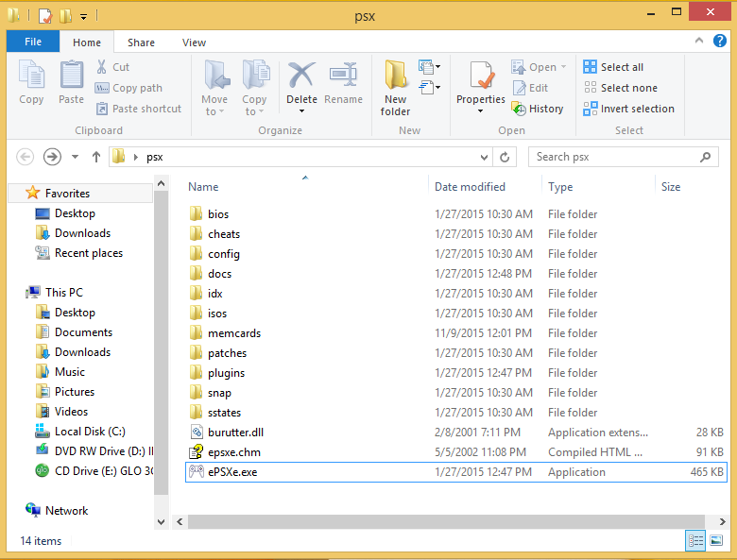Open the recent locations dropdown
This screenshot has width=737, height=560.
[x=75, y=157]
